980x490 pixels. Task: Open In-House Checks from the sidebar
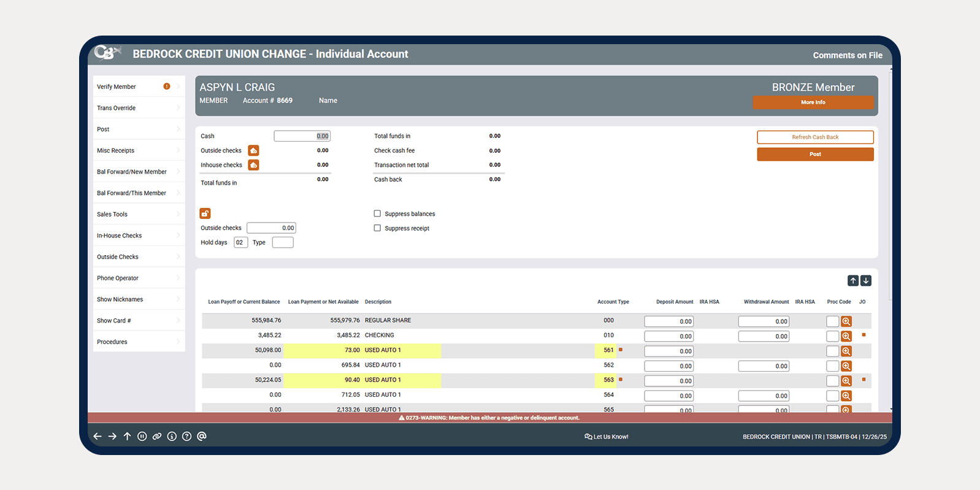click(x=139, y=235)
